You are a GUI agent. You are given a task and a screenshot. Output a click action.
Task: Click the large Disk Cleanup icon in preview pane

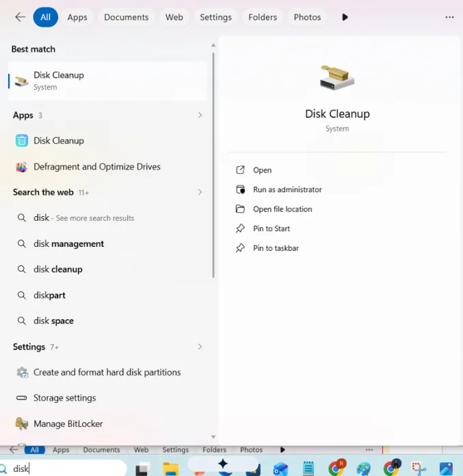point(337,78)
